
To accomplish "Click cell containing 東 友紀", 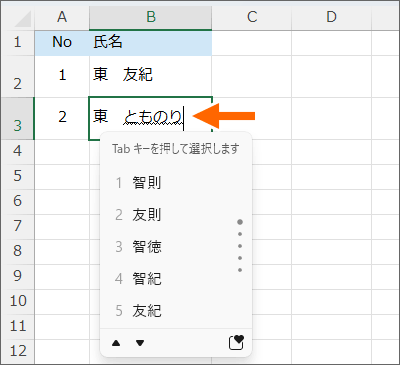I will 151,77.
